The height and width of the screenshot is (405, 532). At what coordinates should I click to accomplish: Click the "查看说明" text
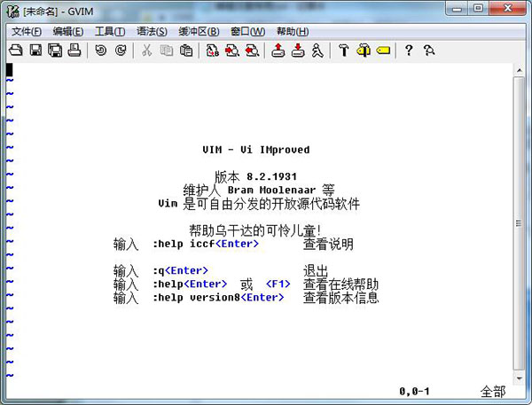[328, 244]
